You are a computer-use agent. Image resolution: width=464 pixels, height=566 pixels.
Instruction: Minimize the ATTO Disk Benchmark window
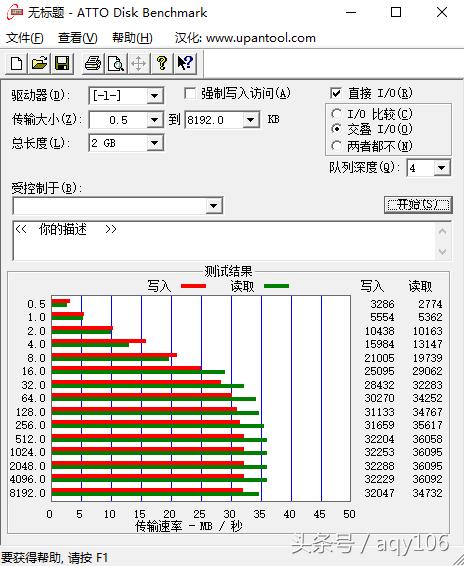351,13
